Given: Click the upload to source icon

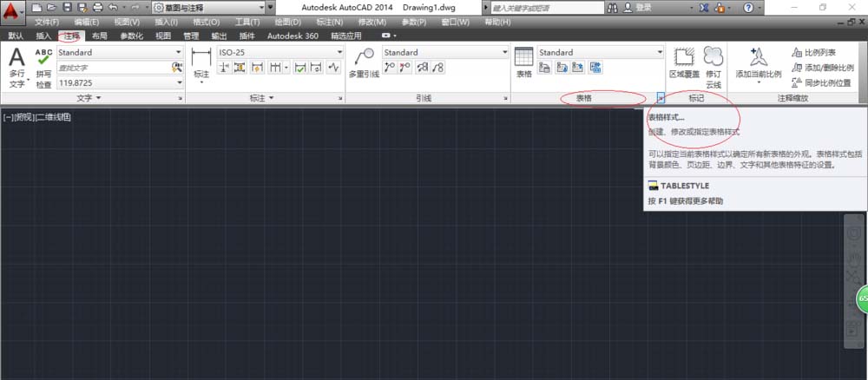Looking at the screenshot, I should pyautogui.click(x=578, y=68).
